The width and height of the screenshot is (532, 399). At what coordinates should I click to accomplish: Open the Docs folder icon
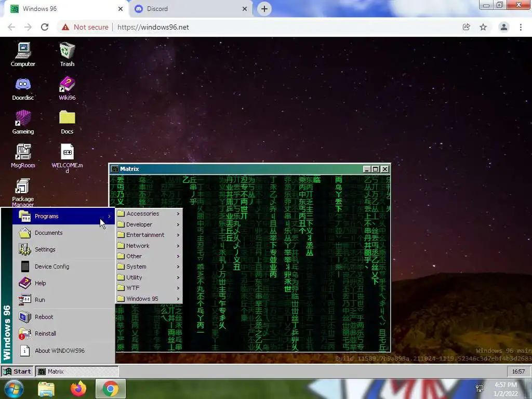click(x=67, y=123)
